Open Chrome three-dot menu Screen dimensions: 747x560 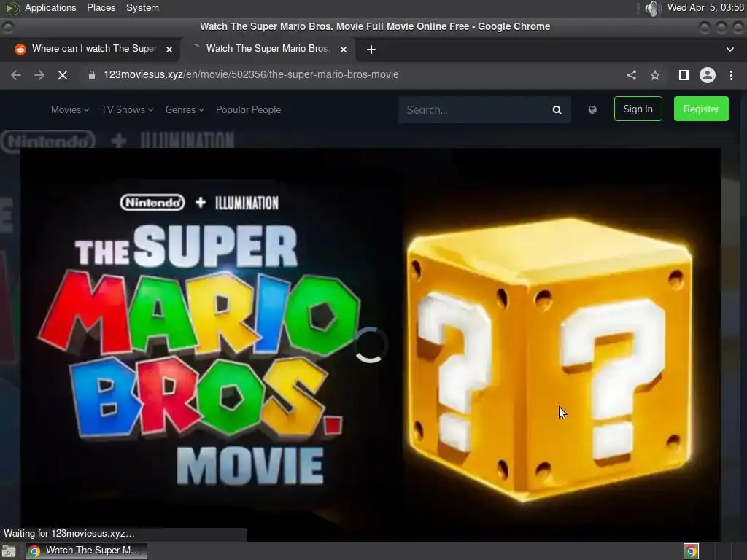tap(731, 75)
